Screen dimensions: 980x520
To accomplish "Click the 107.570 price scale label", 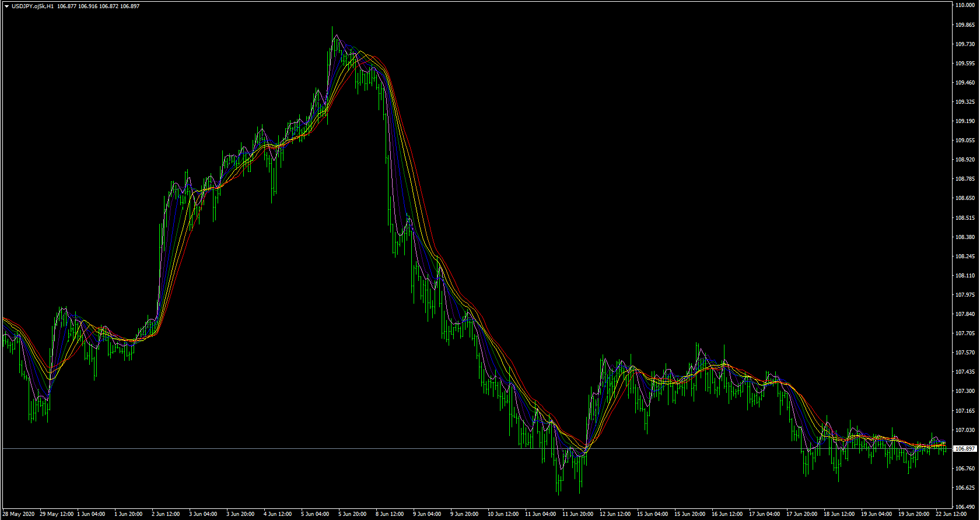I will coord(965,353).
